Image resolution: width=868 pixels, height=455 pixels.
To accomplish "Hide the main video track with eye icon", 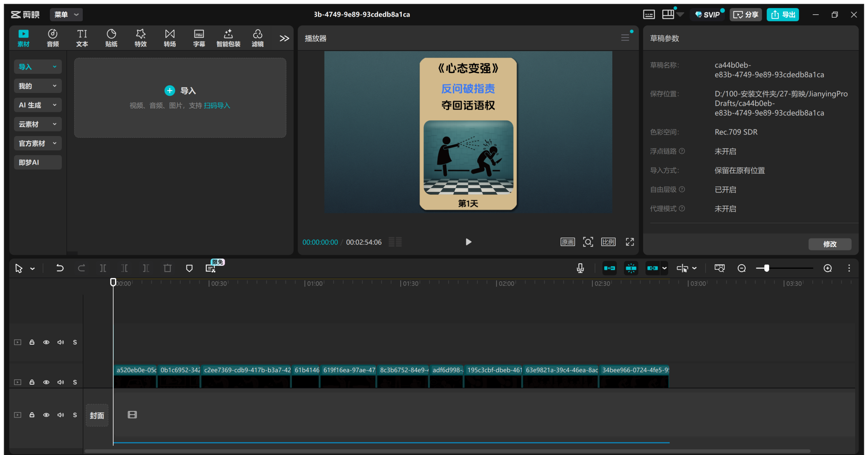I will [46, 382].
